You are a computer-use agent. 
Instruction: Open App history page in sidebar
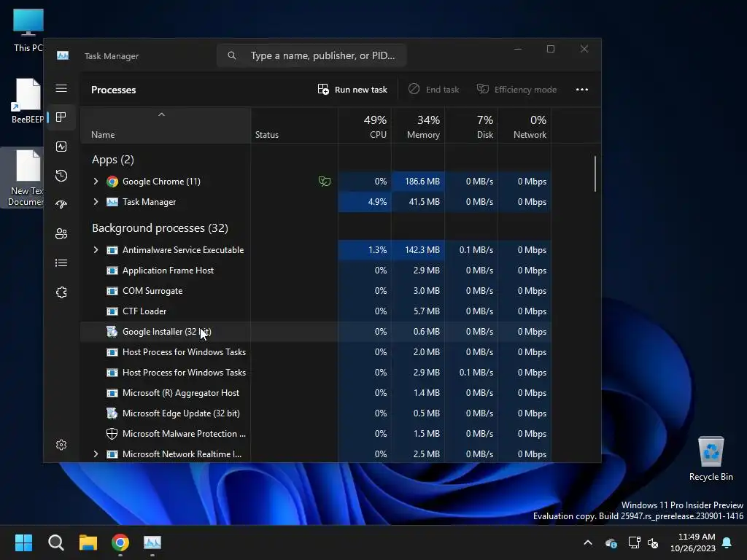point(61,176)
